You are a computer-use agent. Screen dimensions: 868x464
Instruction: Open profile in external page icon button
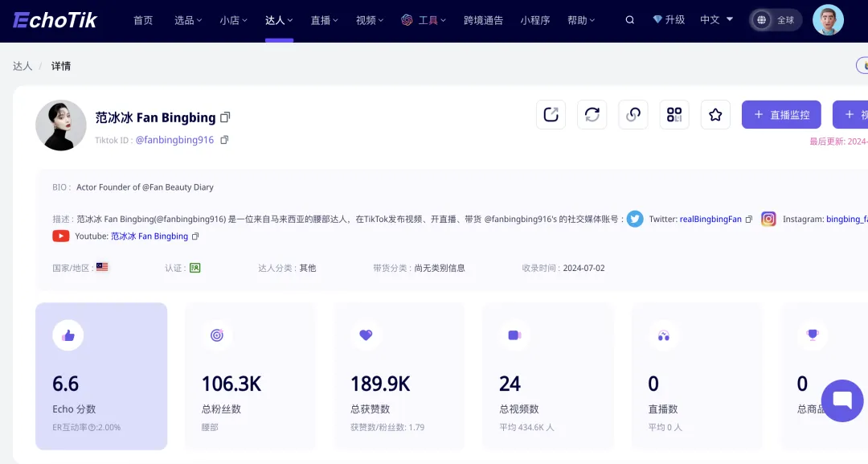551,115
